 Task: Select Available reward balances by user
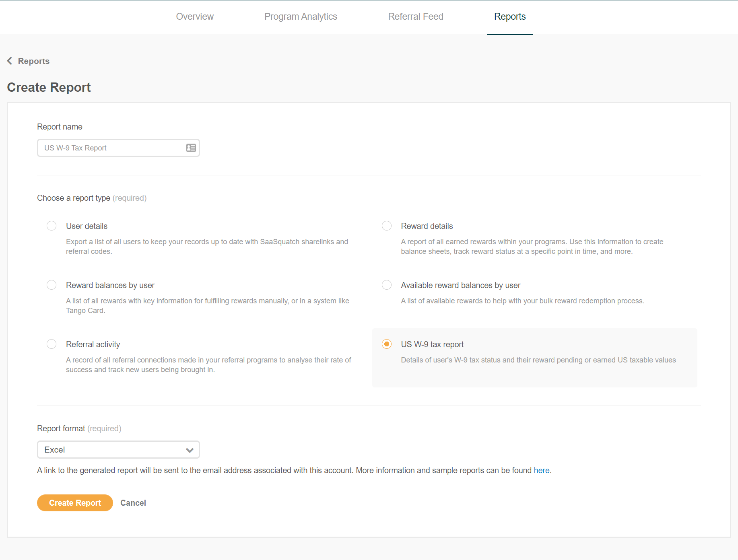(x=386, y=285)
